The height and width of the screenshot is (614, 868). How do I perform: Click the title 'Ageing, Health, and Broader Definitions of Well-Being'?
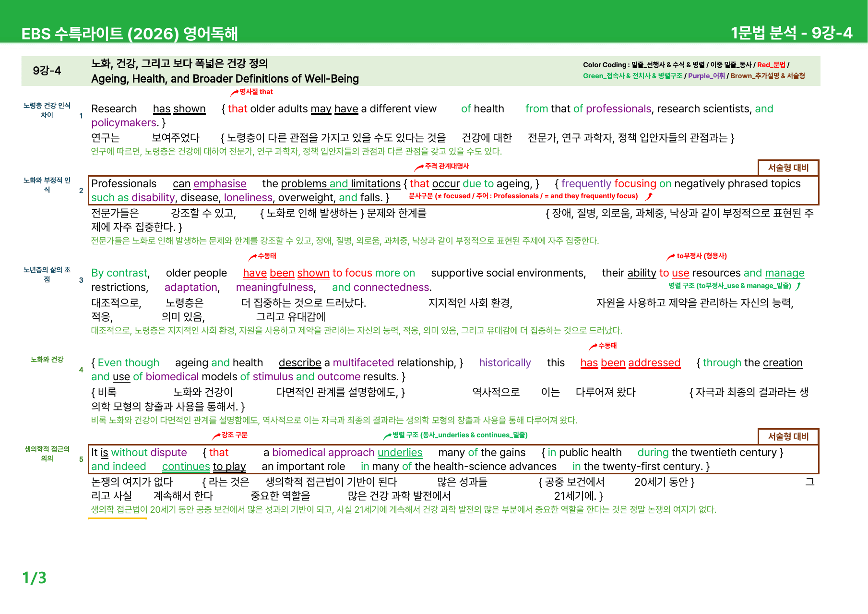[225, 79]
